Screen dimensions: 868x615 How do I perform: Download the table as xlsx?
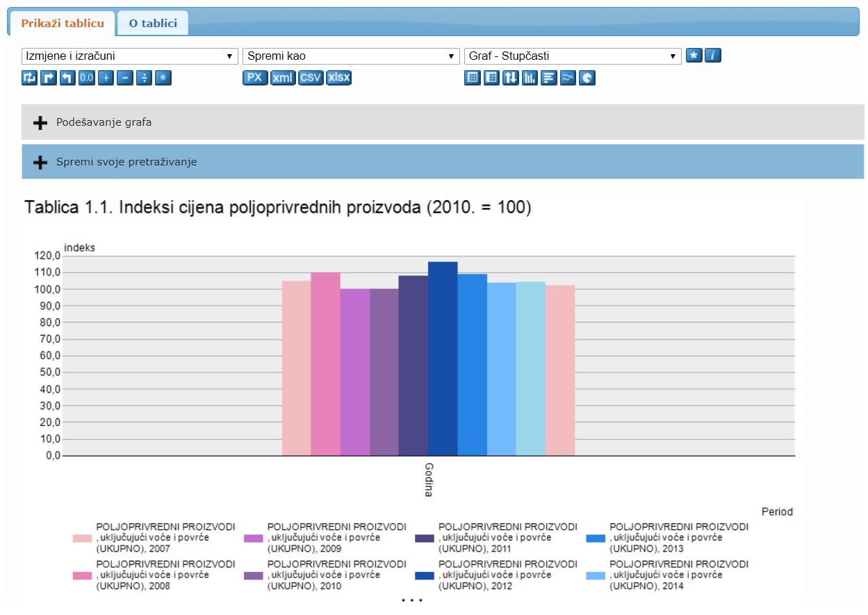click(338, 78)
